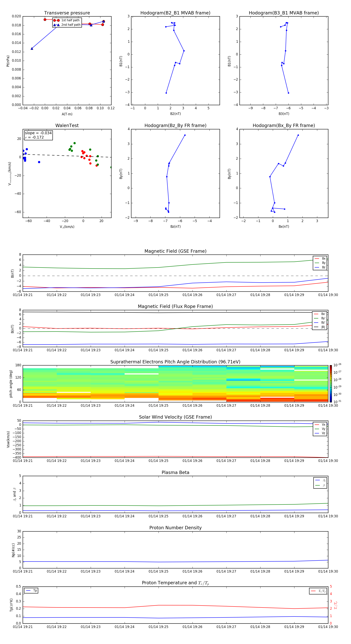351x644 pixels.
Task: Click the topmost point of Bz_By hodogram
Action: [185, 135]
